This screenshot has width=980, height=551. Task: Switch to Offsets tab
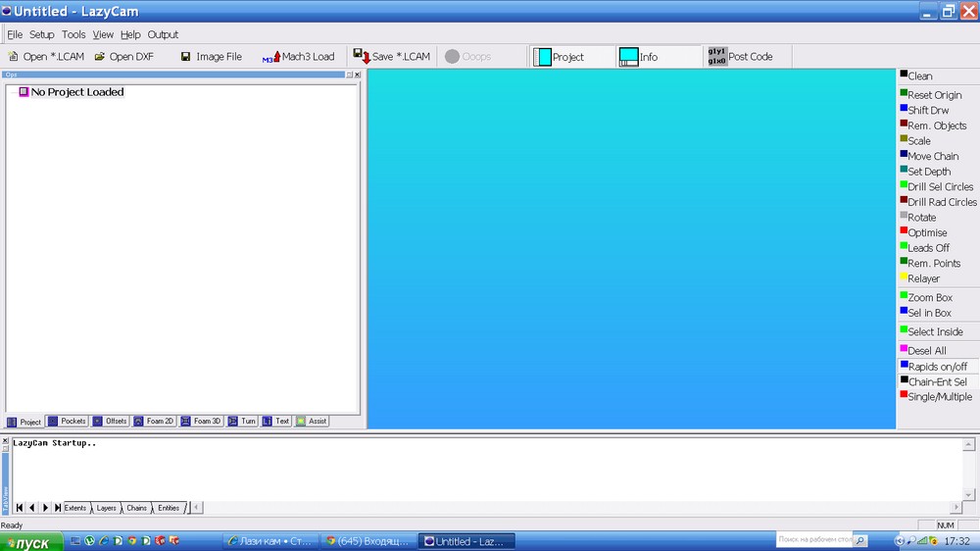coord(110,421)
